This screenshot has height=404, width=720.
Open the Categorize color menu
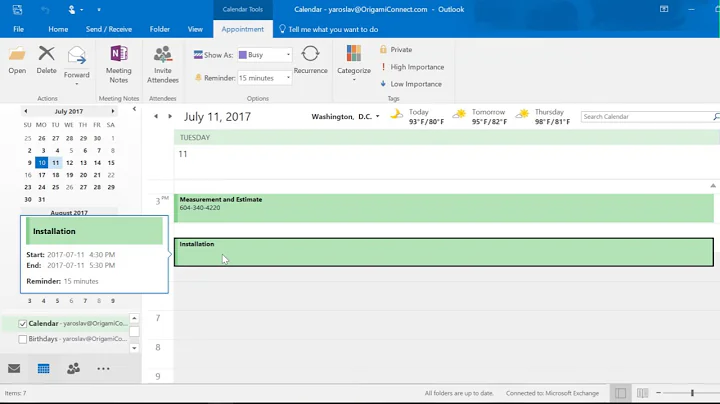click(354, 64)
